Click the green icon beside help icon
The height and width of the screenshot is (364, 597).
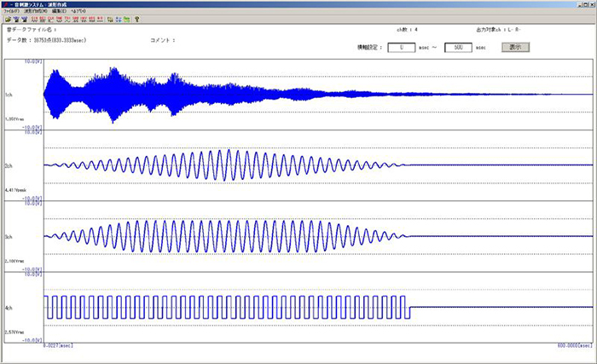click(x=127, y=19)
